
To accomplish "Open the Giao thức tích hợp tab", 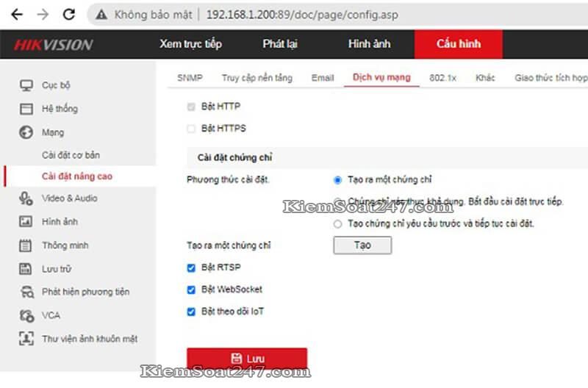I will [x=551, y=78].
